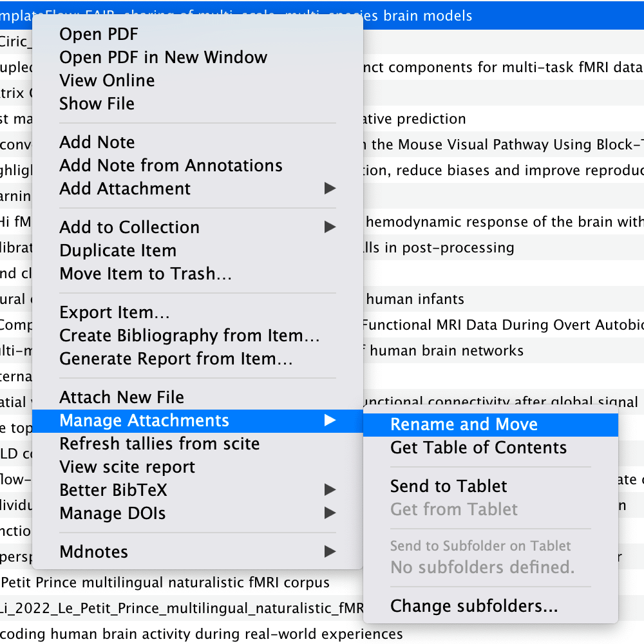This screenshot has width=644, height=644.
Task: Click View scite report
Action: (x=127, y=467)
